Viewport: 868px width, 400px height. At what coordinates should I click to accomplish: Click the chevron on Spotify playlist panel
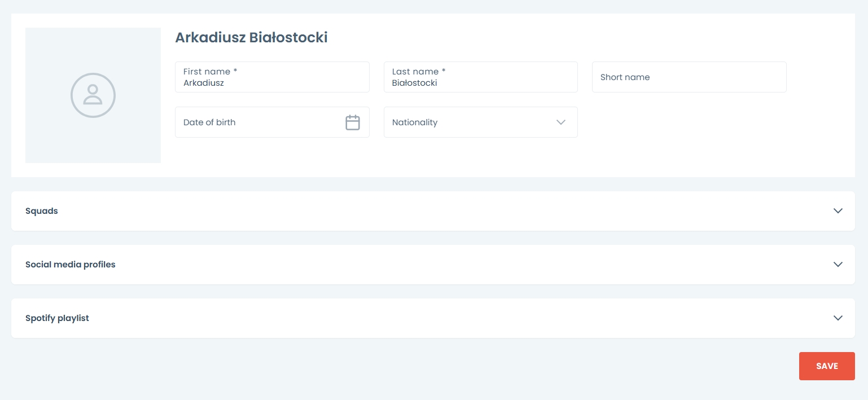click(x=838, y=318)
